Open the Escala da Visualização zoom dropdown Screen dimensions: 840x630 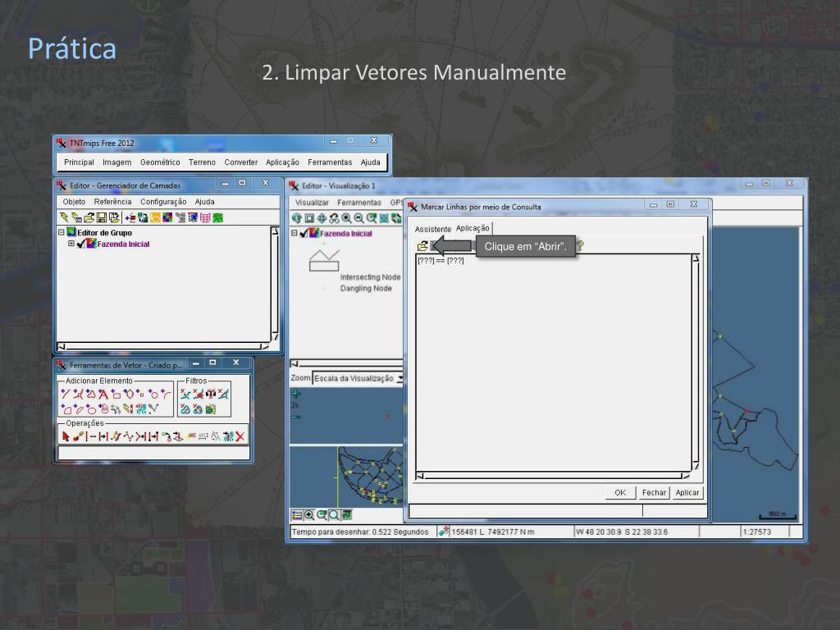pos(399,378)
